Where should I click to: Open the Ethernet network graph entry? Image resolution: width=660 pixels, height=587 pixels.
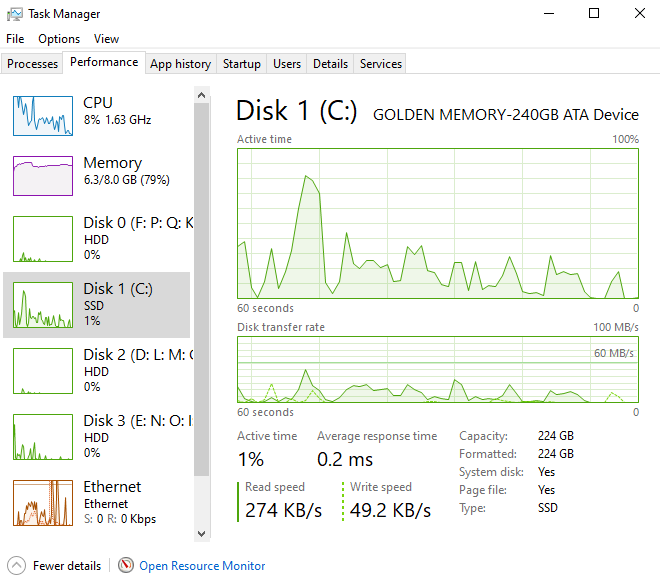(97, 503)
